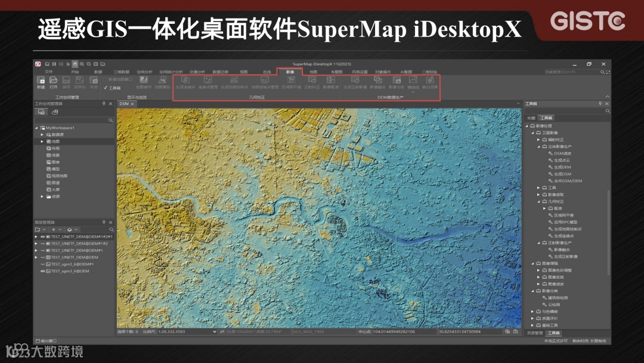Switch to the 影像 ribbon tab
This screenshot has width=644, height=363.
[x=290, y=72]
